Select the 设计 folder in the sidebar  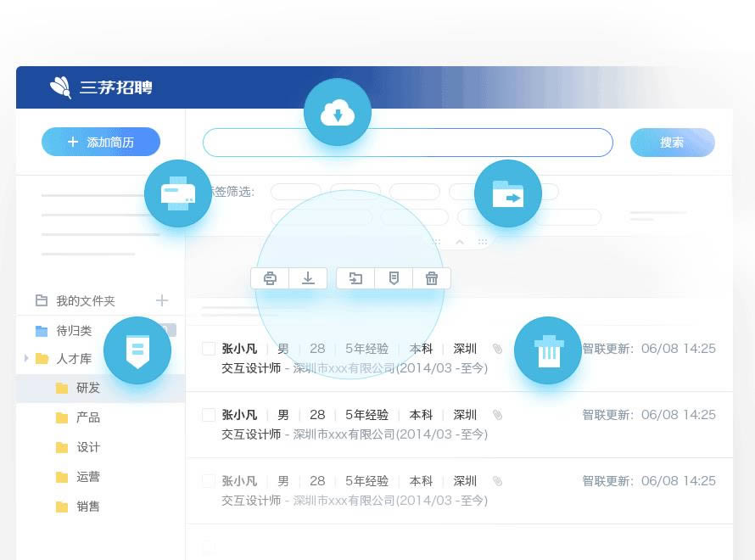pyautogui.click(x=87, y=447)
